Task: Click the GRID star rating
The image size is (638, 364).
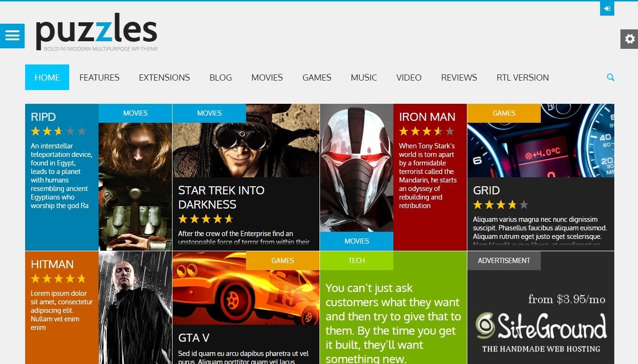Action: [501, 205]
